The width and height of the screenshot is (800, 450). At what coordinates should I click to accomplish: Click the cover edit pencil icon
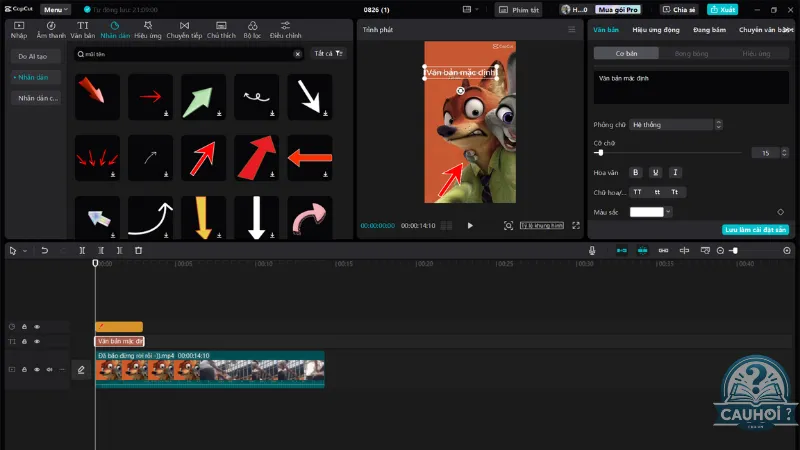point(81,370)
